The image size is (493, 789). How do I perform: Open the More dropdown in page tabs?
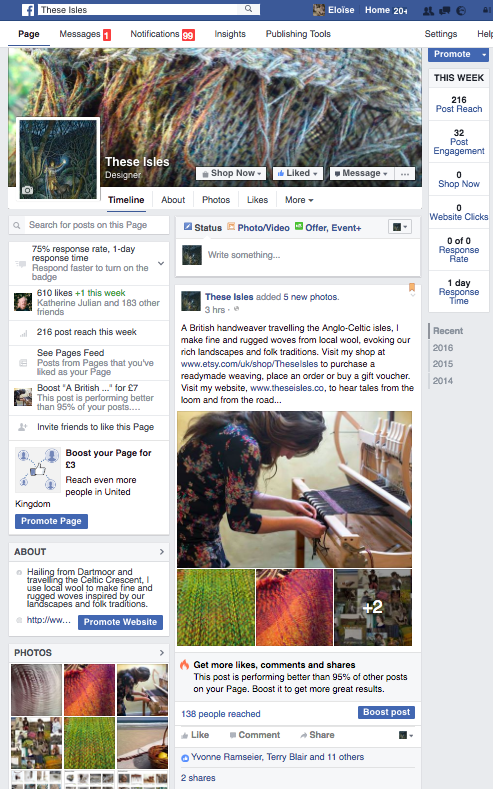[299, 200]
